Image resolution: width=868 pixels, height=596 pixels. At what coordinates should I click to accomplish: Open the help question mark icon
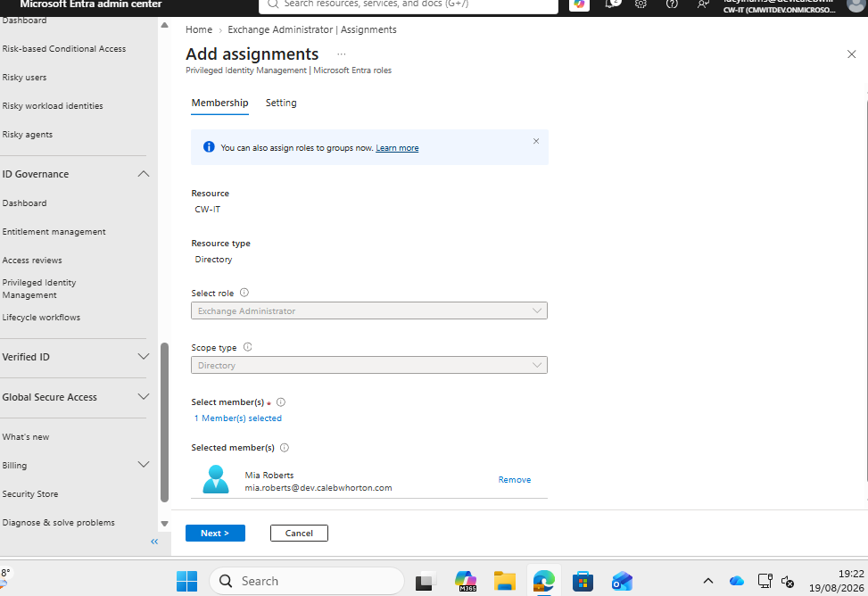pyautogui.click(x=672, y=4)
